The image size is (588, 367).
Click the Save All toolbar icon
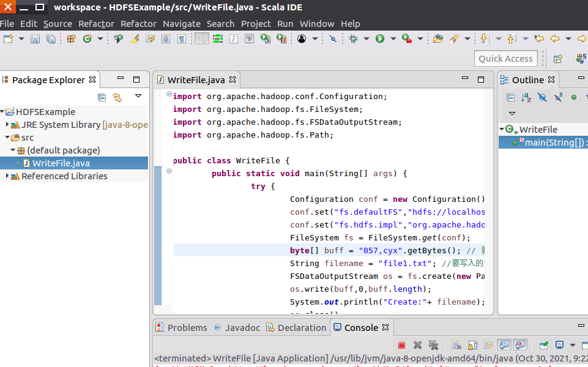pyautogui.click(x=51, y=39)
